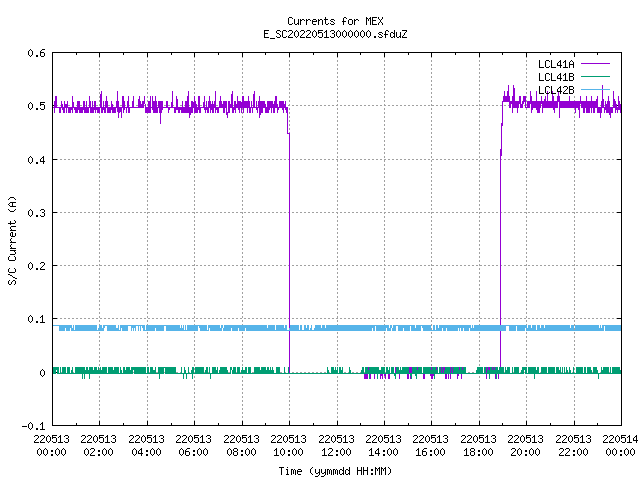
Task: Click the y-axis tick value 0.6
Action: [37, 53]
